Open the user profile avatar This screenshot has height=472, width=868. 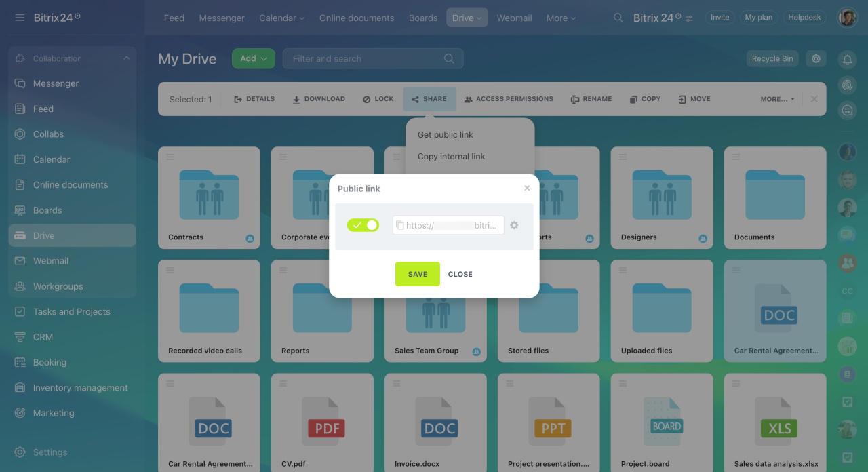click(x=847, y=18)
